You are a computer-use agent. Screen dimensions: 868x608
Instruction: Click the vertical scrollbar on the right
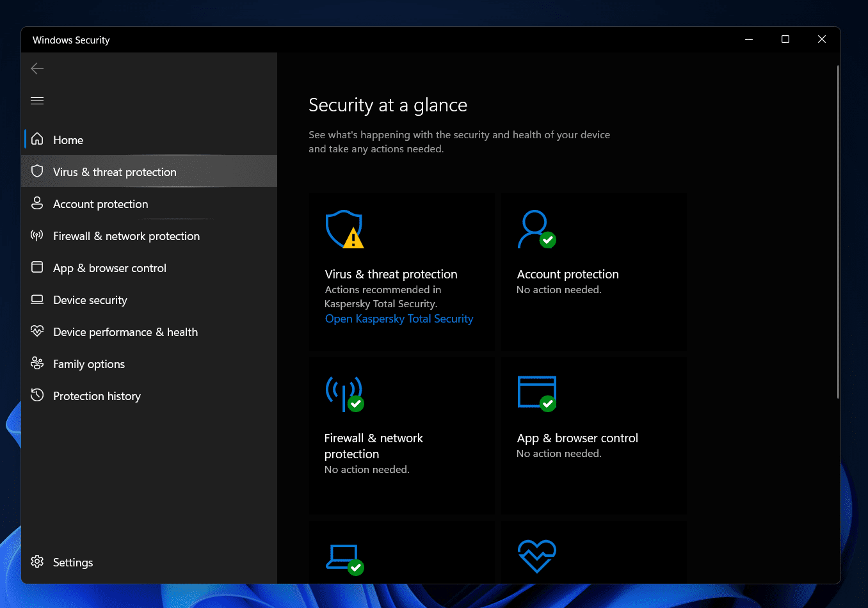tap(837, 232)
